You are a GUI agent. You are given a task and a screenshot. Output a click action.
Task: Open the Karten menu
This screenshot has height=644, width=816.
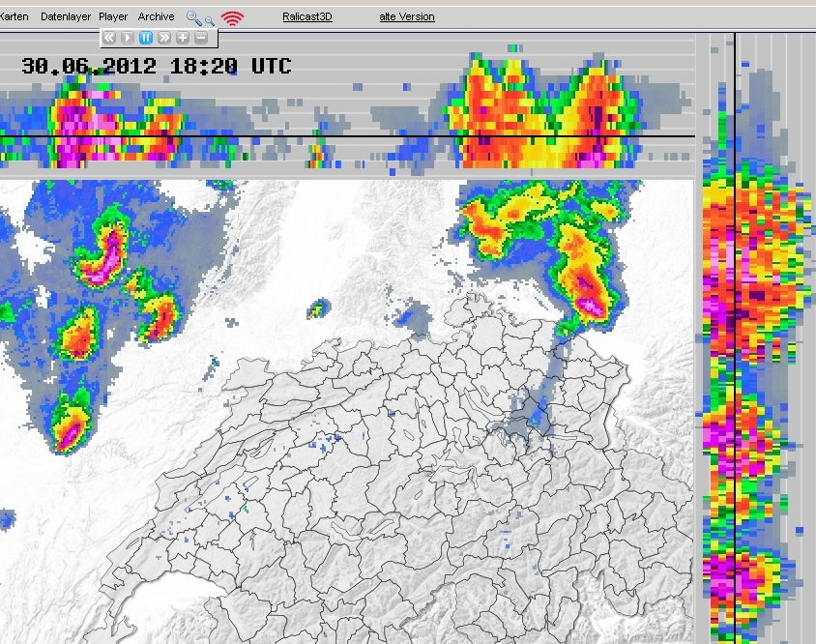pos(14,16)
